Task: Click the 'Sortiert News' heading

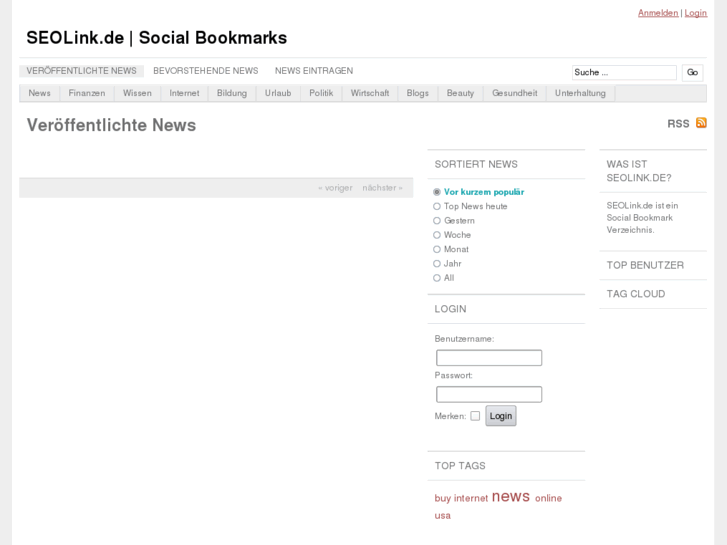Action: coord(476,165)
